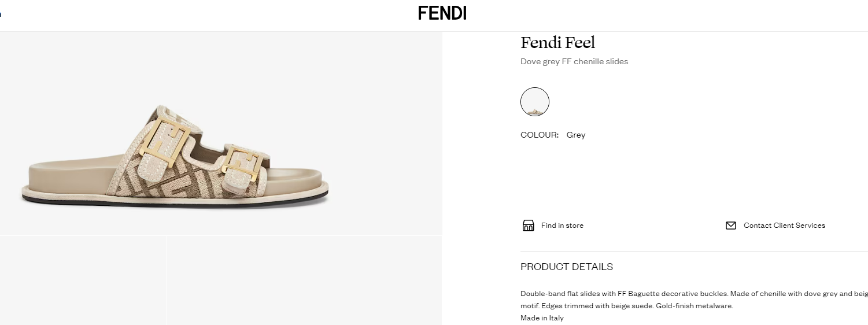Image resolution: width=868 pixels, height=325 pixels.
Task: Click the small gold FF buckle on the slide
Action: [242, 161]
